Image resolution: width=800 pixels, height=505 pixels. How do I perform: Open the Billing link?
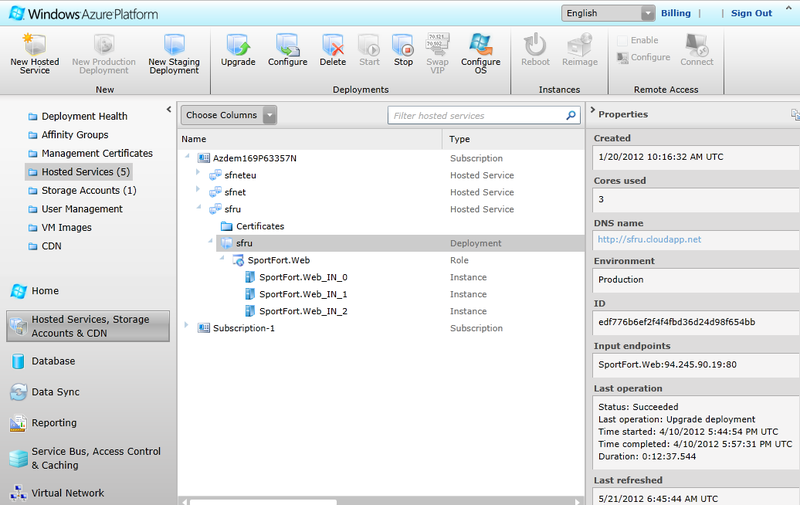tap(676, 13)
